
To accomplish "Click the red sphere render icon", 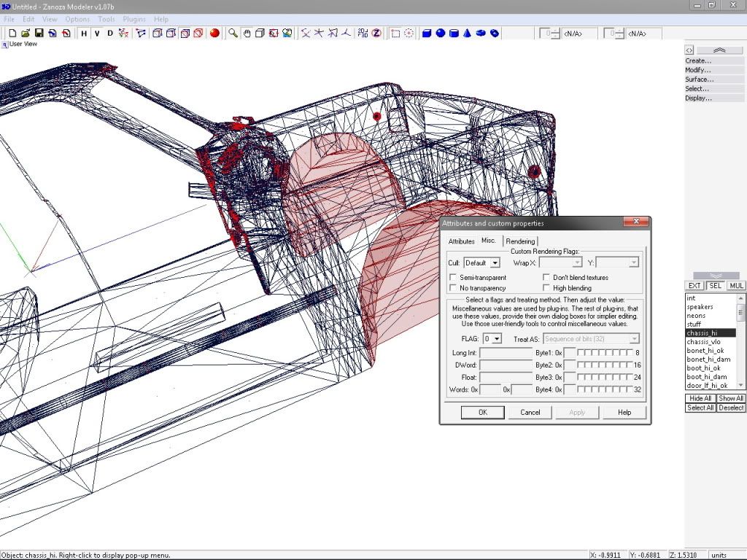I will (214, 33).
